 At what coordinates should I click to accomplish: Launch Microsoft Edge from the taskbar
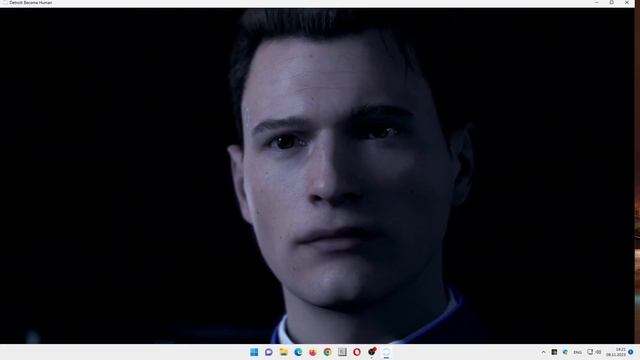coord(298,352)
